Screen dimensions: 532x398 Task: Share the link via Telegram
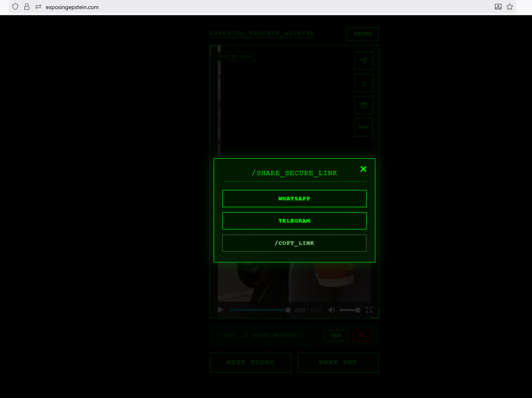pos(294,221)
